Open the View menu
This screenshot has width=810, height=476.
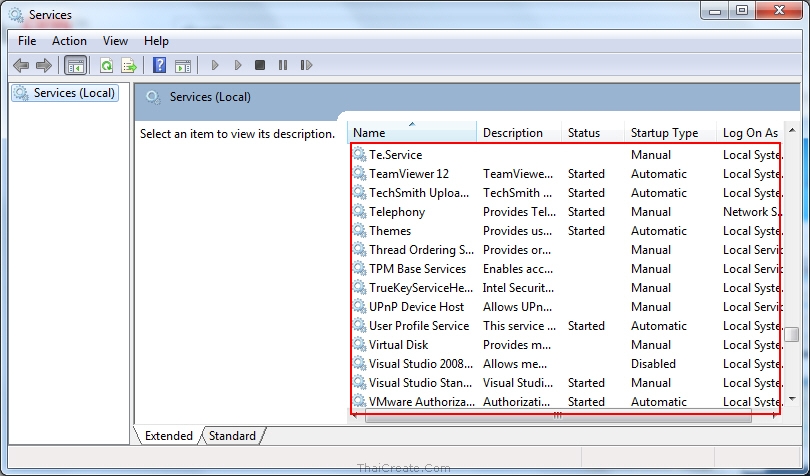pyautogui.click(x=115, y=41)
